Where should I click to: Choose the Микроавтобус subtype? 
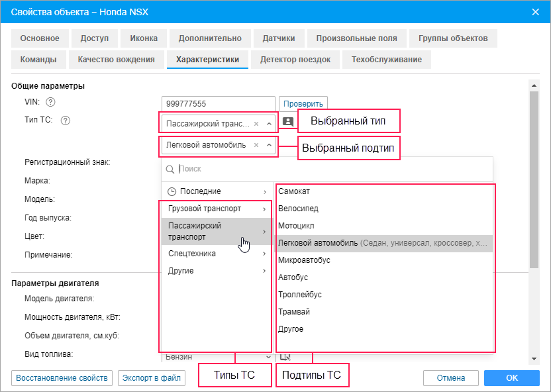[x=384, y=260]
